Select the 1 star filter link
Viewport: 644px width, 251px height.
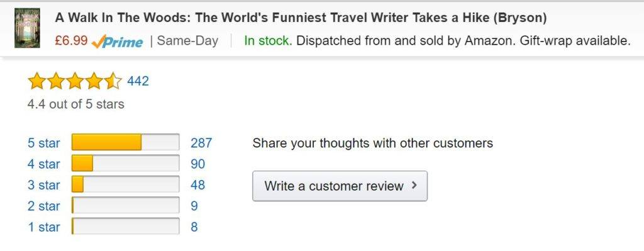43,226
